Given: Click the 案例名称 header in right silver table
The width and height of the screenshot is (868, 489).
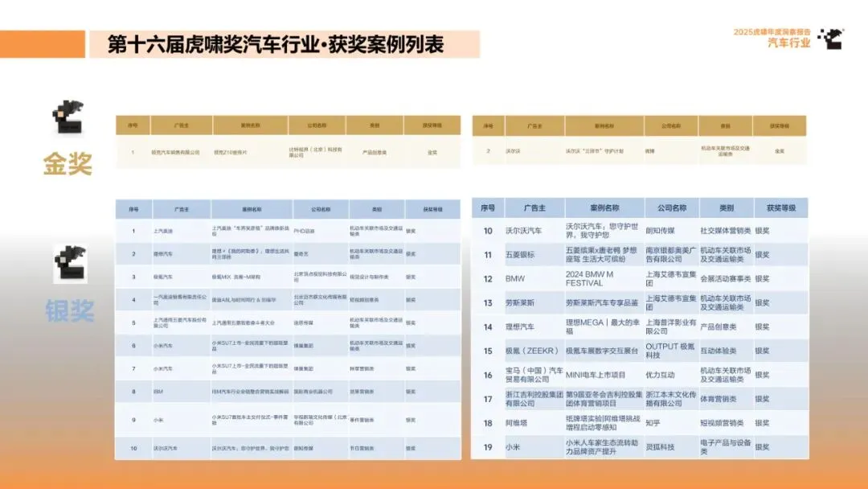Looking at the screenshot, I should pyautogui.click(x=604, y=208).
